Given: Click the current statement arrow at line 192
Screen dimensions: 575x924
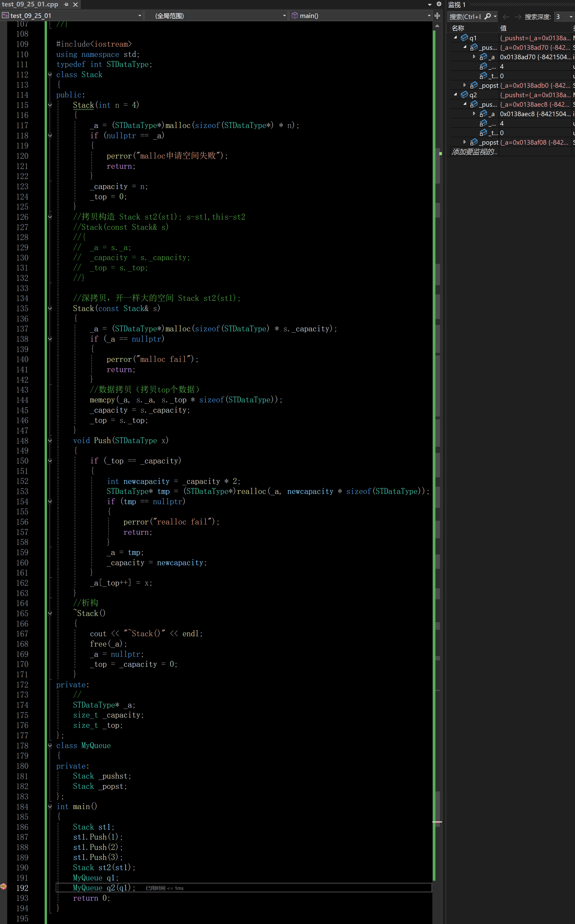Looking at the screenshot, I should coord(3,887).
